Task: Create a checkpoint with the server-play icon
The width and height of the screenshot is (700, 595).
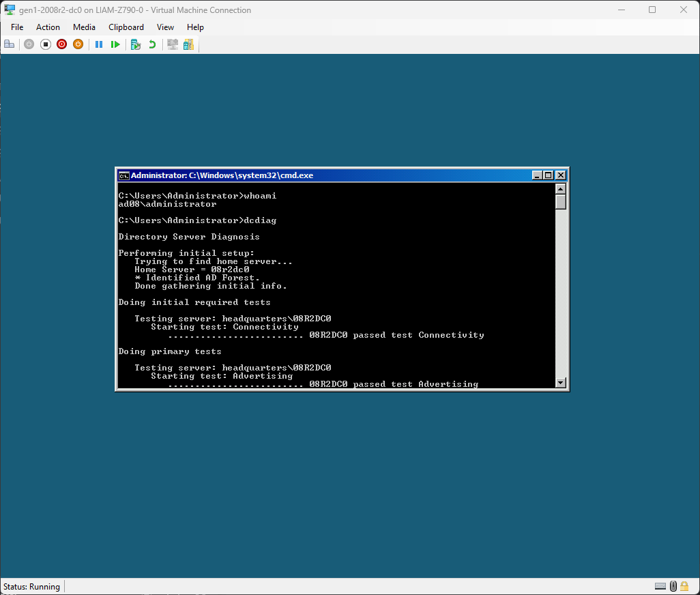Action: pos(136,44)
